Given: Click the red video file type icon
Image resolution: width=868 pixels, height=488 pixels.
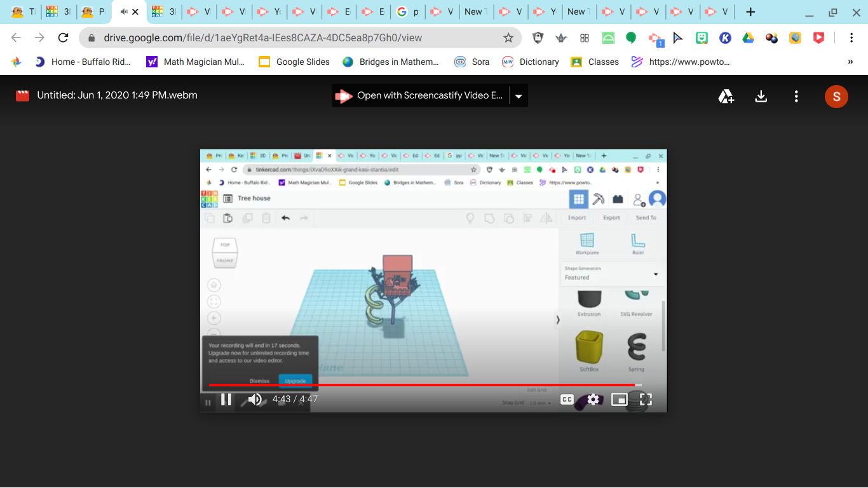Looking at the screenshot, I should pyautogui.click(x=23, y=95).
